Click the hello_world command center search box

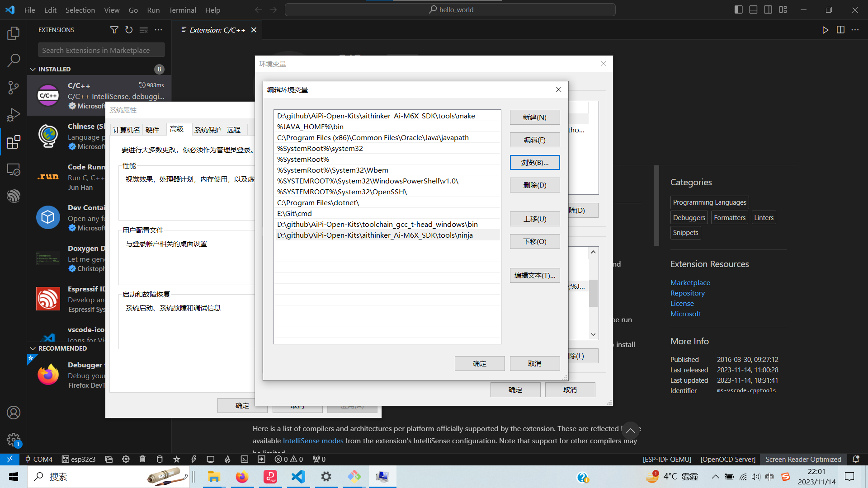tap(450, 9)
